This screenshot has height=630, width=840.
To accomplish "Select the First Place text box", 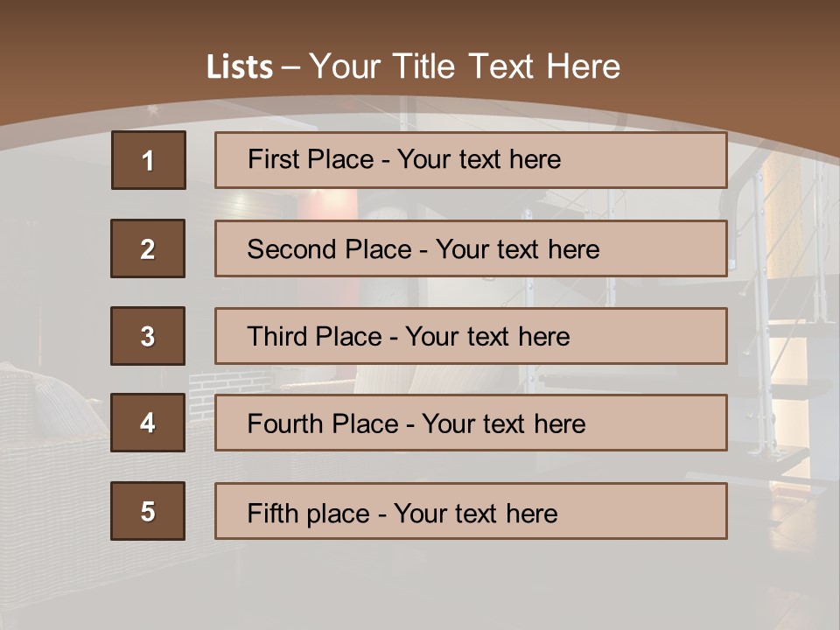I will [x=471, y=160].
